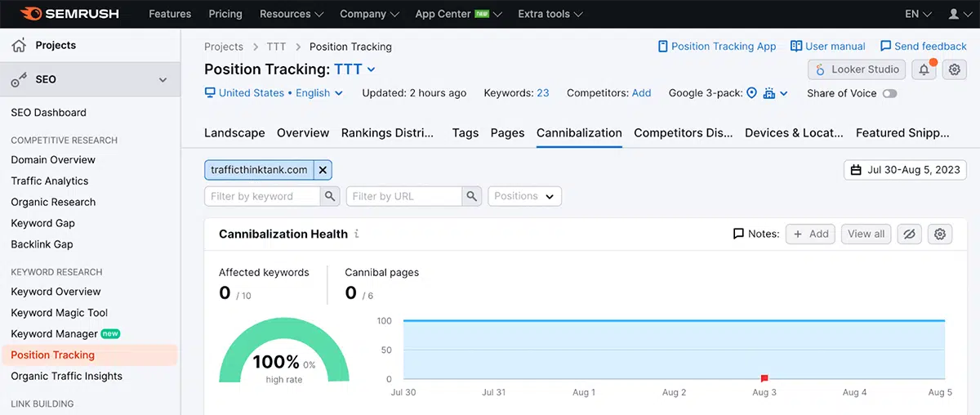
Task: Open Domain Overview in the sidebar
Action: tap(53, 160)
